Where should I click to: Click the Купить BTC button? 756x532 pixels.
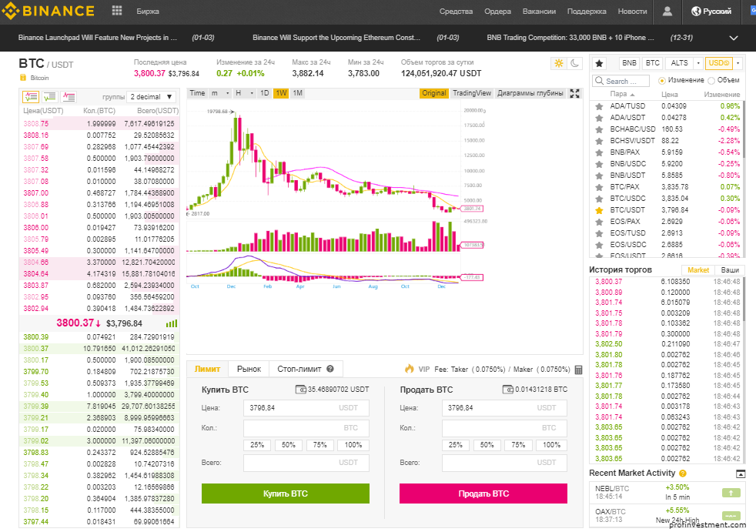pos(286,494)
